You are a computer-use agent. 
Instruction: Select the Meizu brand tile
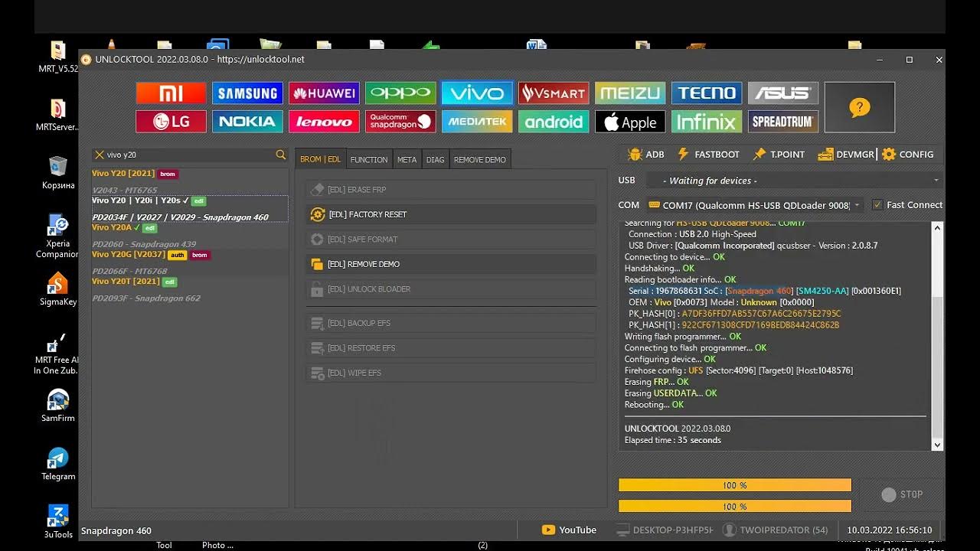point(630,93)
